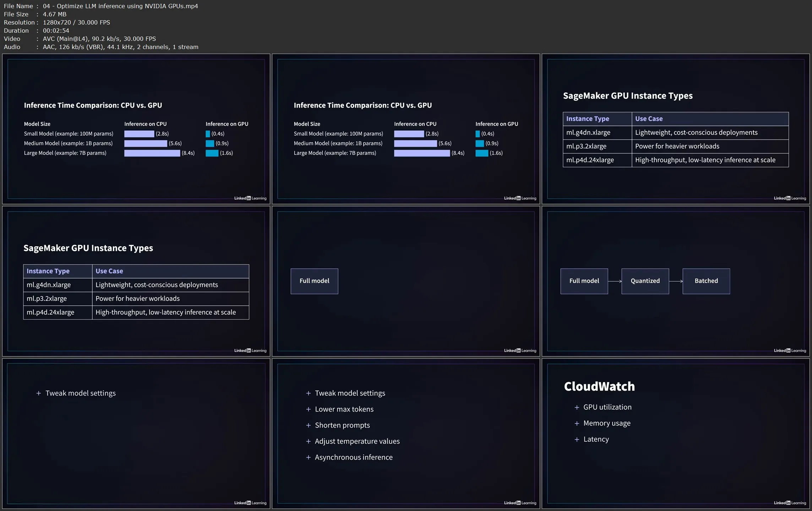Screen dimensions: 812x511
Task: Click the 'GPU utilization' bullet text
Action: pos(607,407)
